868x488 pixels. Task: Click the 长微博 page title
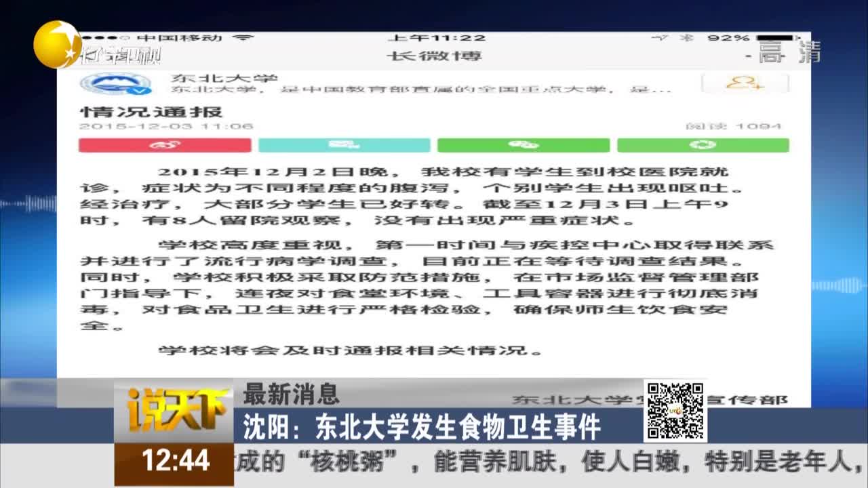[x=434, y=56]
